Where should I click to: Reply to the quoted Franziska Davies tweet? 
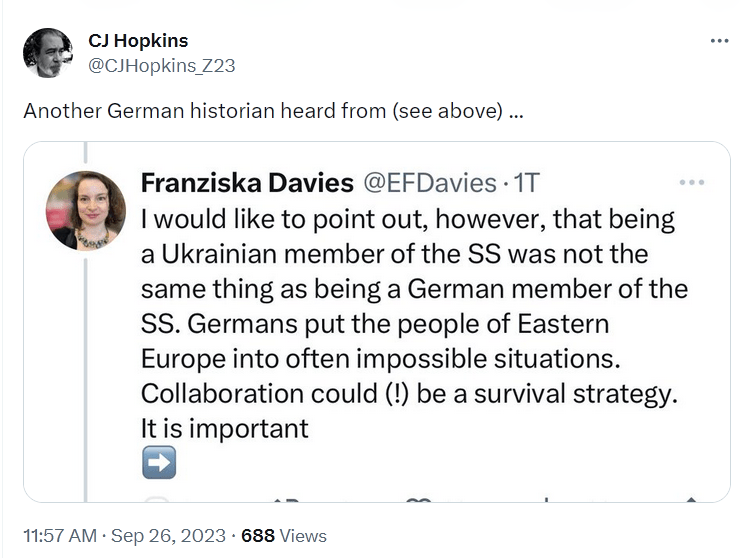point(156,499)
